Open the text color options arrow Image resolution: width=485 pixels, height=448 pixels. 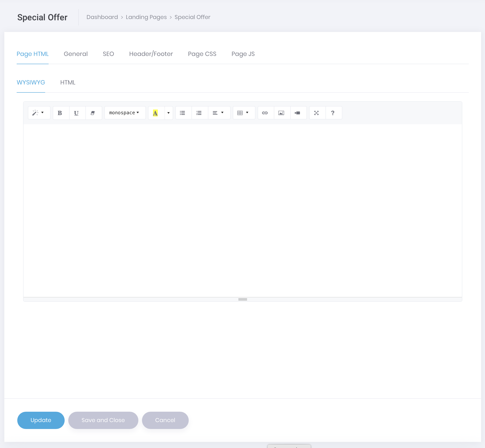[x=169, y=113]
